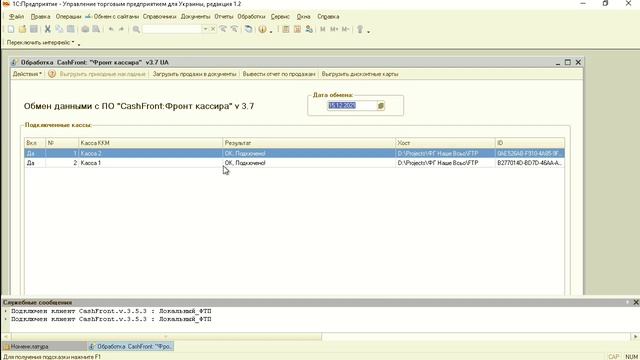640x360 pixels.
Task: Click the Результат column header
Action: coord(309,143)
